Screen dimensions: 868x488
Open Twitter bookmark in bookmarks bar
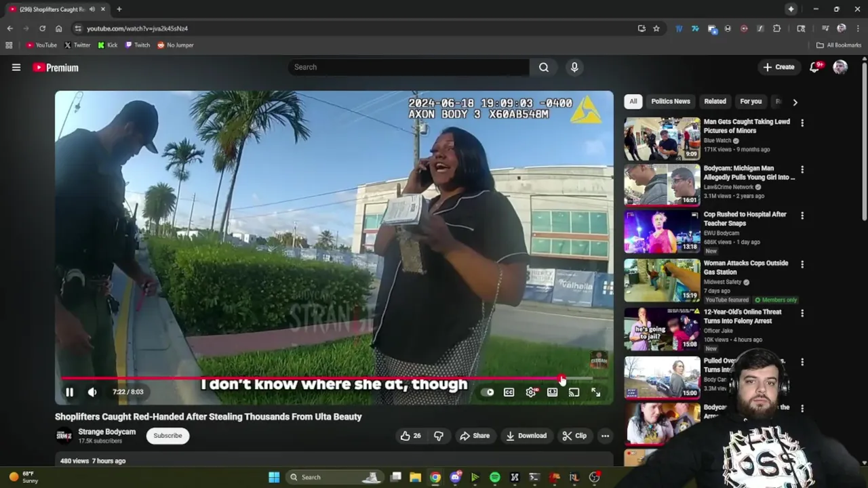[77, 45]
